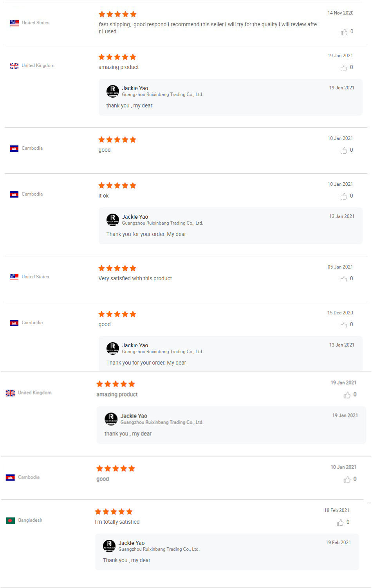372x588 pixels.
Task: Open Jackie Yao's name in the 19 Feb 2021 reply
Action: [132, 543]
